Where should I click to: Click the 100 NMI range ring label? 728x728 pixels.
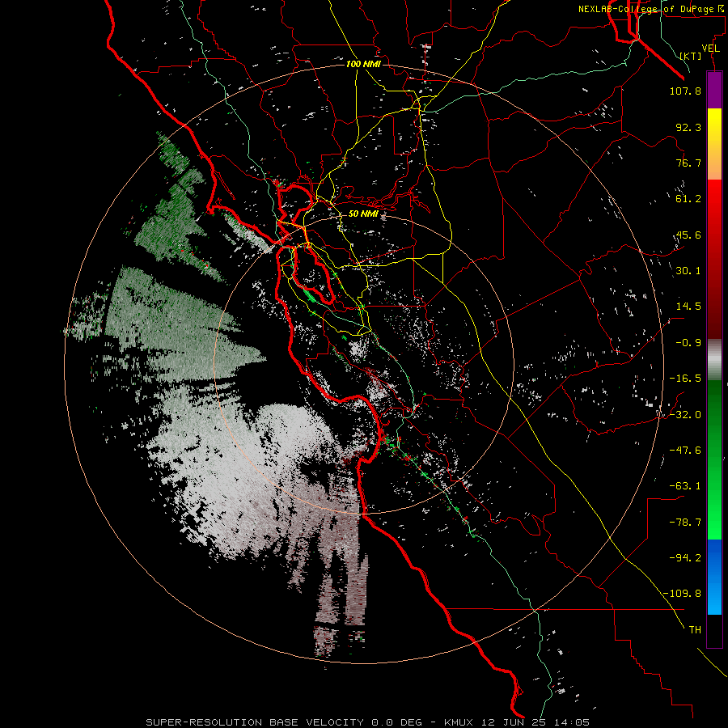click(363, 64)
